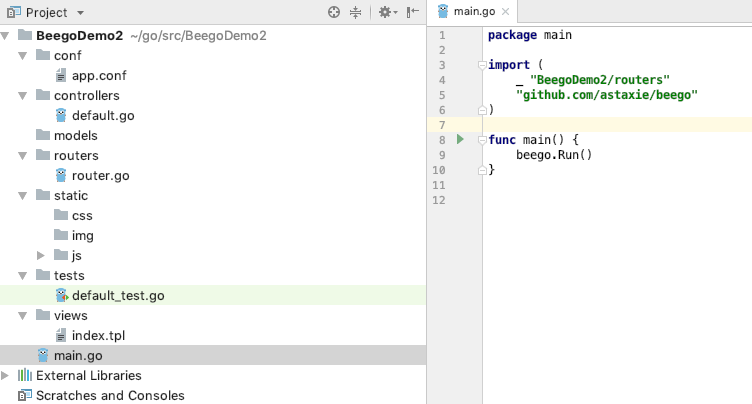The height and width of the screenshot is (404, 752).
Task: Hide the Project tool window
Action: (x=412, y=13)
